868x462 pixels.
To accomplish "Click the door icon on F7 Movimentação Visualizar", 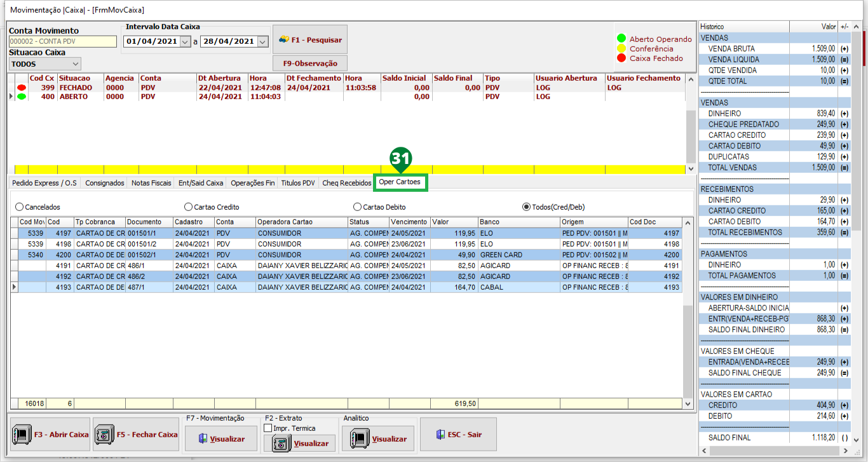I will click(x=203, y=438).
